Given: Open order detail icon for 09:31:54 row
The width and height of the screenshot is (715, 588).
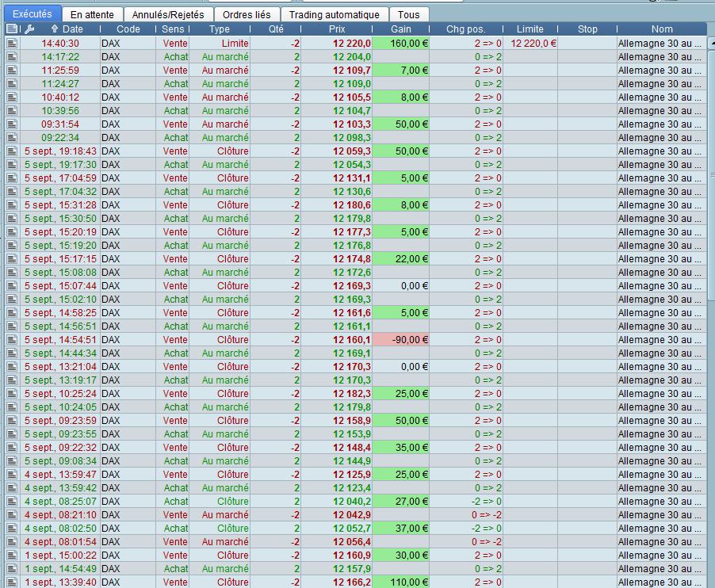Looking at the screenshot, I should pos(13,124).
